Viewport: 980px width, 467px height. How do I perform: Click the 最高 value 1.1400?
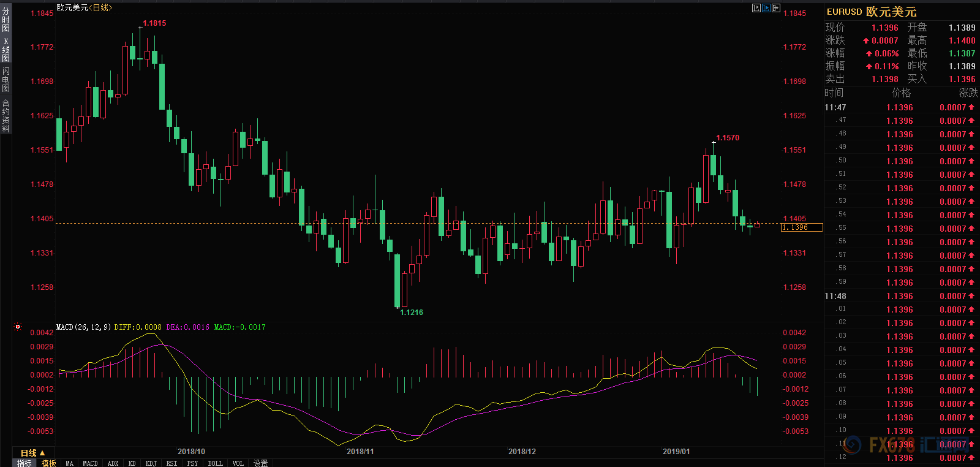click(x=962, y=40)
